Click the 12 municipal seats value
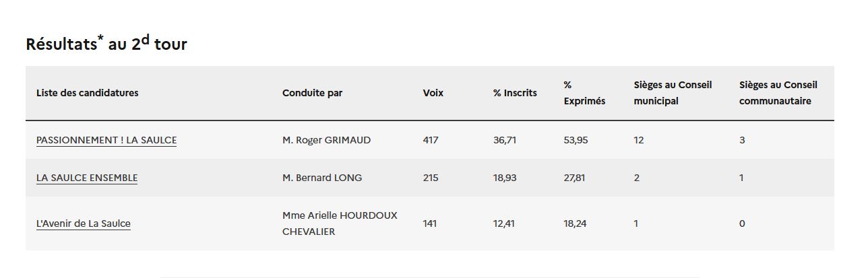Viewport: 868px width, 278px height. tap(639, 140)
